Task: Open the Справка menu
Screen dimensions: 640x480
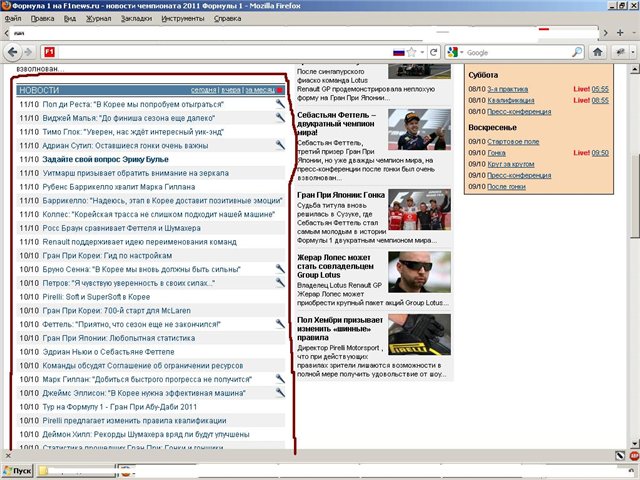Action: tap(227, 18)
